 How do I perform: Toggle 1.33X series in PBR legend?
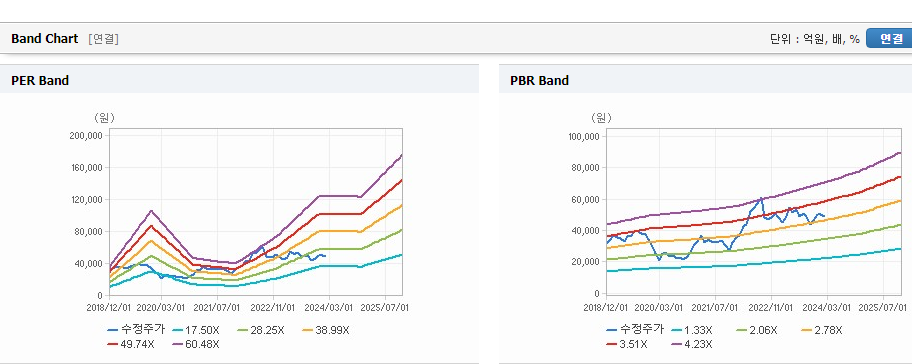691,330
